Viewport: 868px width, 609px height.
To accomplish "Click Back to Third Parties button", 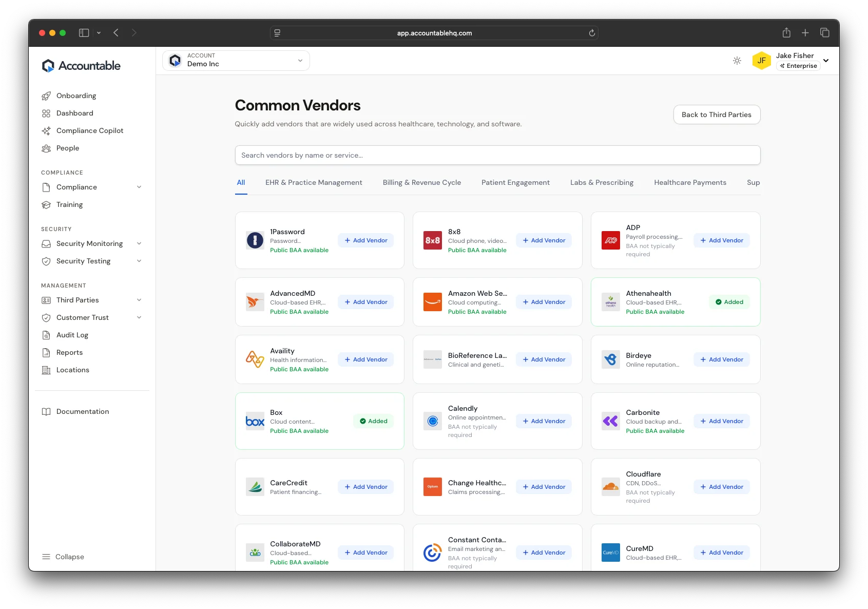I will pyautogui.click(x=717, y=115).
